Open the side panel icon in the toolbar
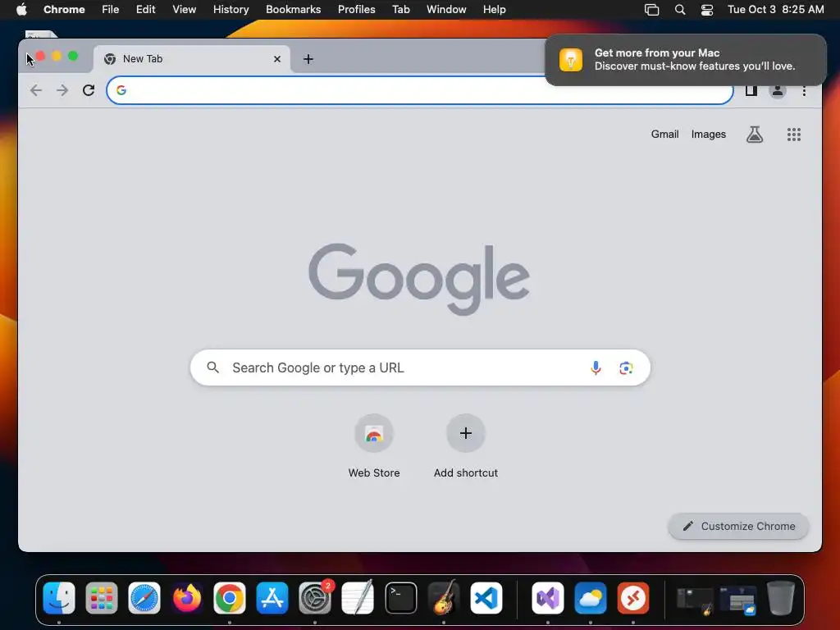The height and width of the screenshot is (630, 840). coord(751,90)
